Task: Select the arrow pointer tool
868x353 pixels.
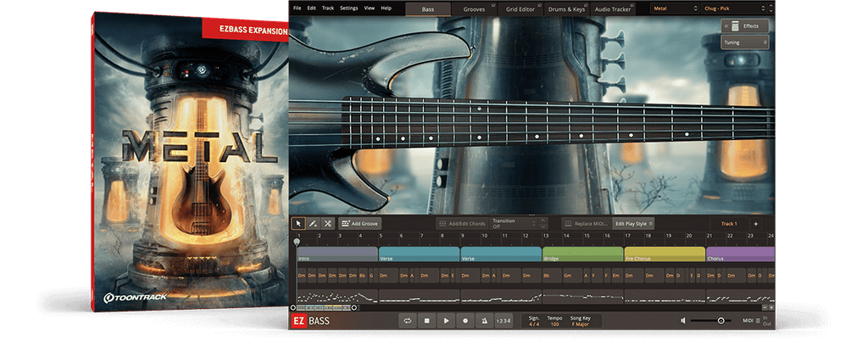Action: coord(298,223)
